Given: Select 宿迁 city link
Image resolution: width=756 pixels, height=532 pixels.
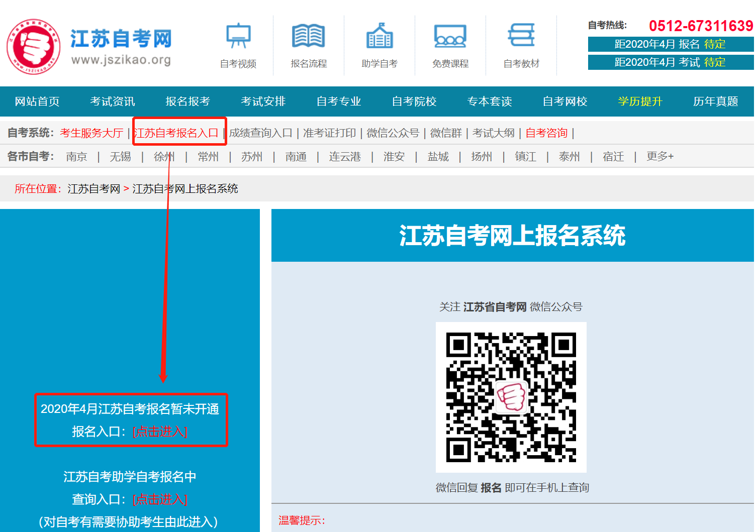Looking at the screenshot, I should pos(613,157).
